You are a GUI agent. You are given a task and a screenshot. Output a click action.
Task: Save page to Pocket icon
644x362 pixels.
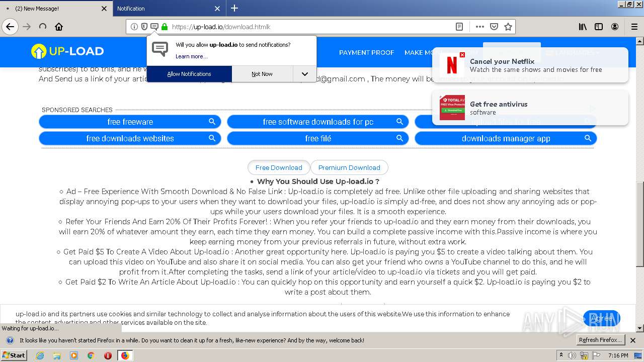pyautogui.click(x=494, y=27)
